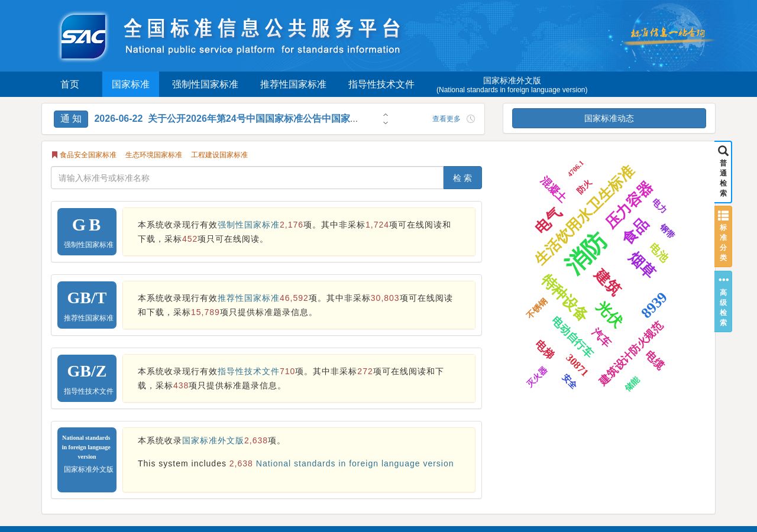Click 强制性国家标准 link in GB description

click(x=248, y=225)
